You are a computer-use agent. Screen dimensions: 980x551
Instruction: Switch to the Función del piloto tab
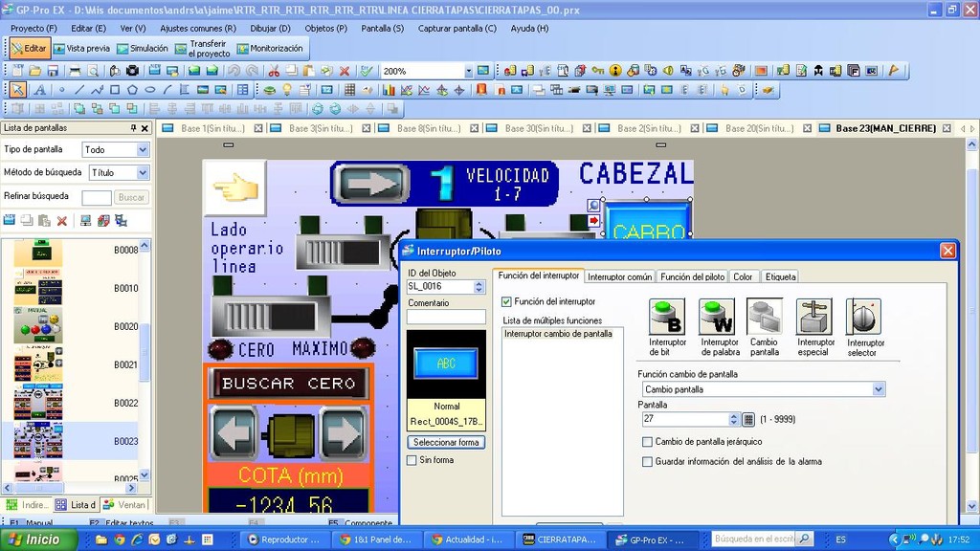(x=693, y=276)
